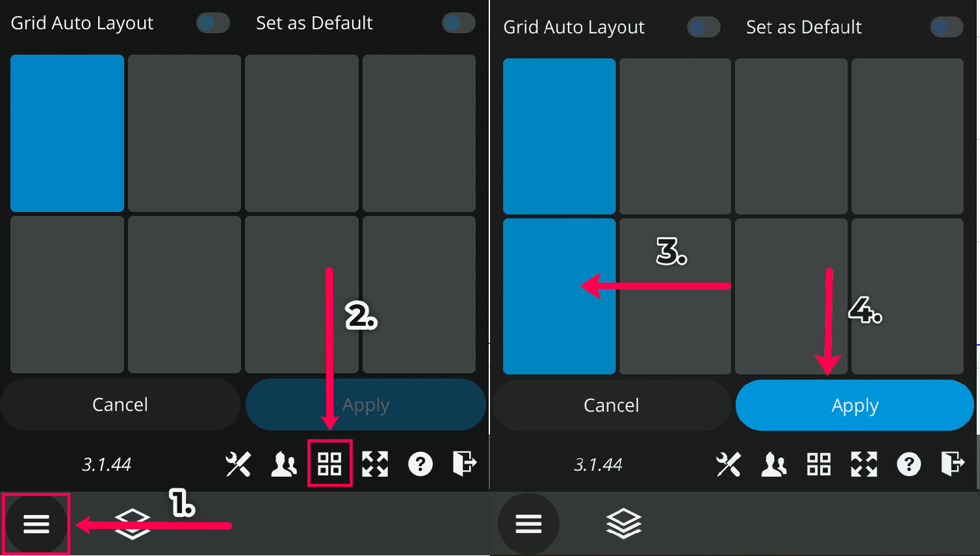Enter fullscreen using the expand icon
Screen dimensions: 980x556
point(375,464)
